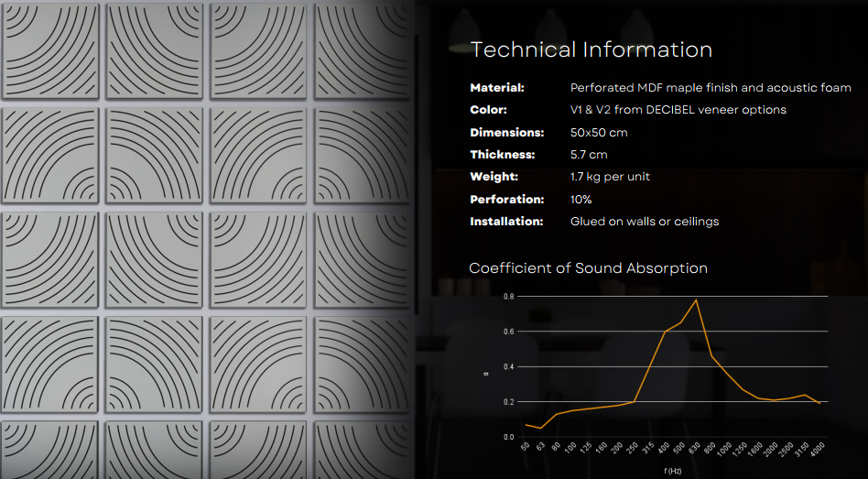
Task: Click the 4000 label on the frequency axis
Action: click(817, 448)
